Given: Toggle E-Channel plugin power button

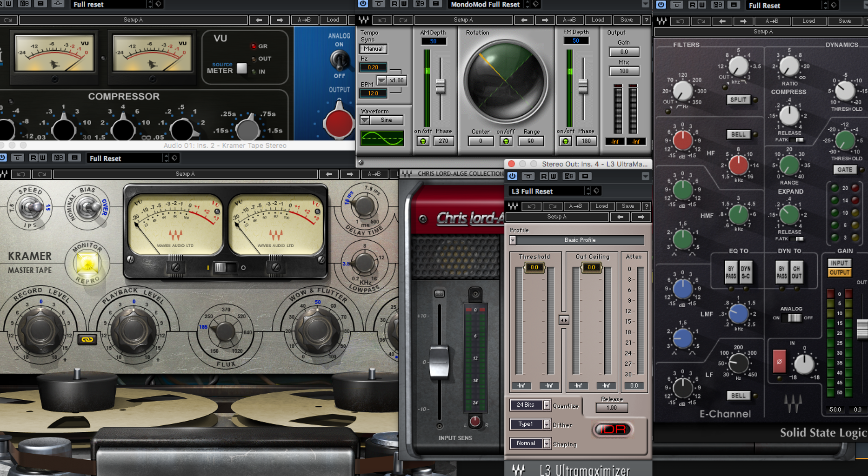Looking at the screenshot, I should [x=661, y=5].
